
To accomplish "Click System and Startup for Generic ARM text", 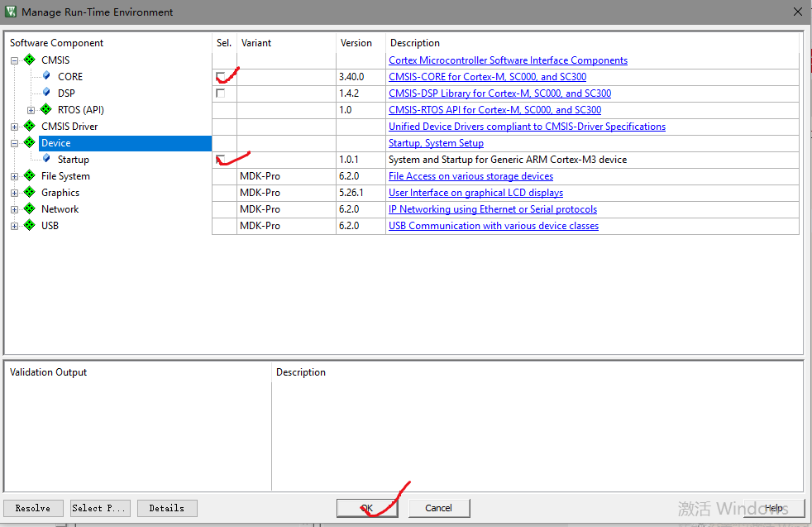I will pos(508,160).
